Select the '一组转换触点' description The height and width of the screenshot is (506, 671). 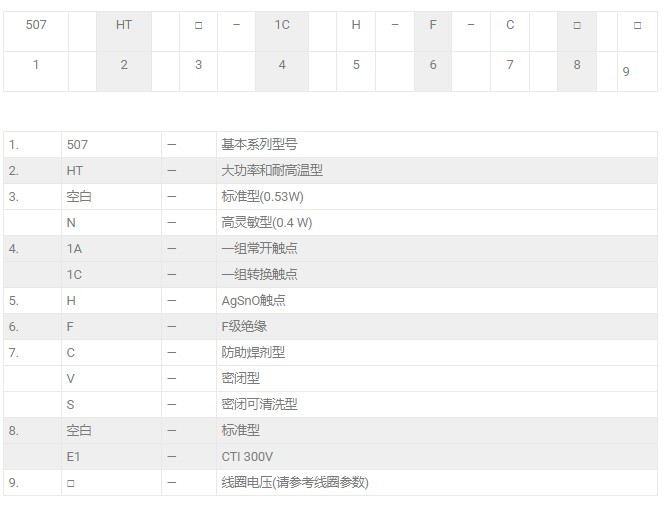click(x=259, y=275)
